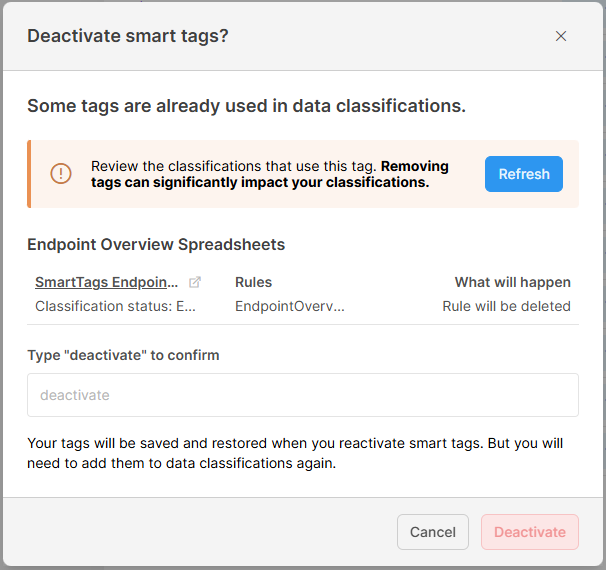This screenshot has height=570, width=606.
Task: Open the external link icon beside SmartTags
Action: (195, 282)
